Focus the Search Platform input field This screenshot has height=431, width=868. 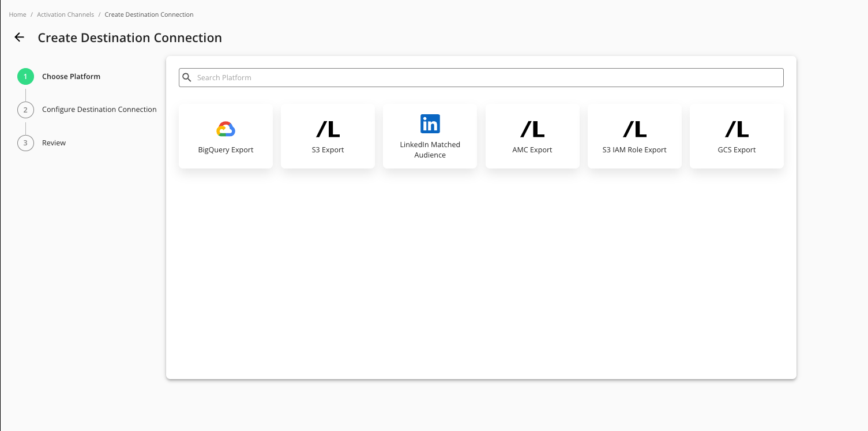coord(484,77)
